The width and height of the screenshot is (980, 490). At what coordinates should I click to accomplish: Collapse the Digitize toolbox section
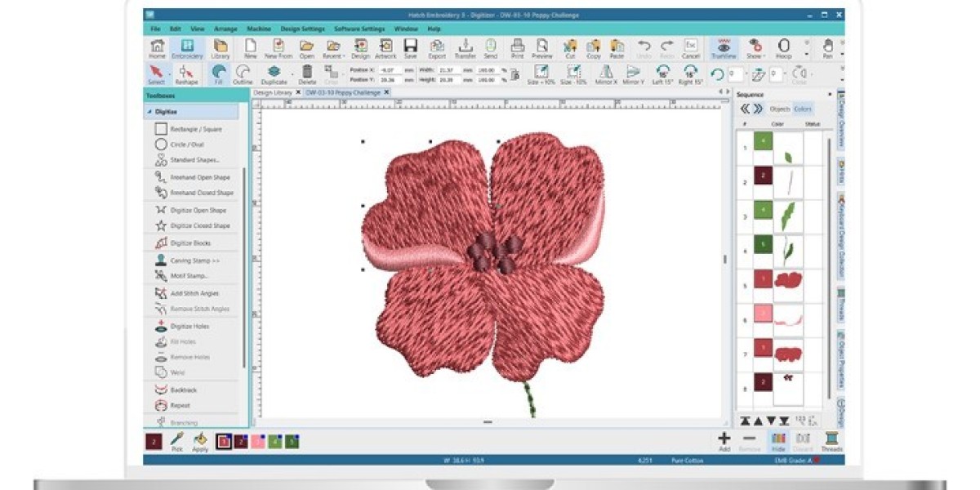click(x=152, y=110)
